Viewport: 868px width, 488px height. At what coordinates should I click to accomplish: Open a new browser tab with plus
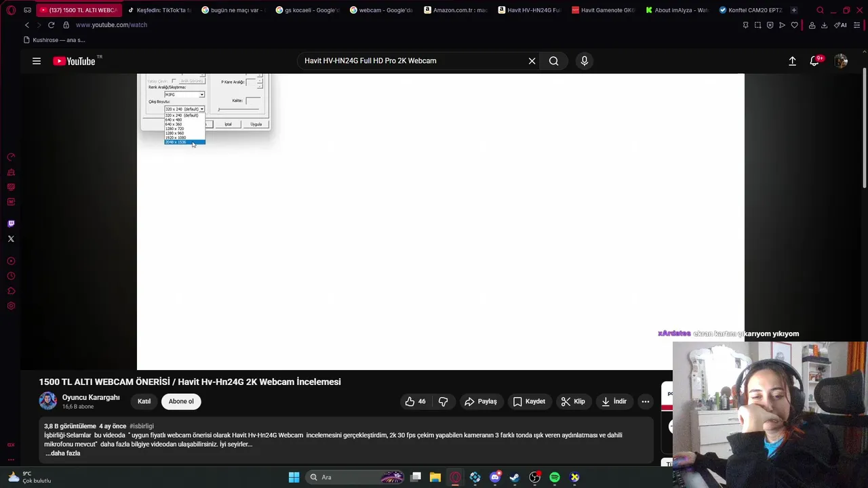[794, 10]
